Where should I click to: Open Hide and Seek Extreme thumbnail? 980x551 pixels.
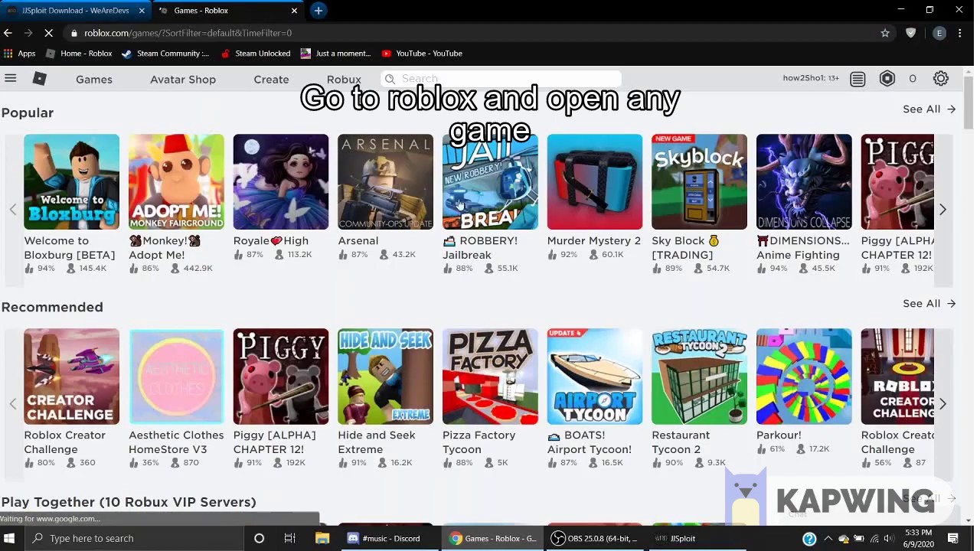pyautogui.click(x=385, y=376)
